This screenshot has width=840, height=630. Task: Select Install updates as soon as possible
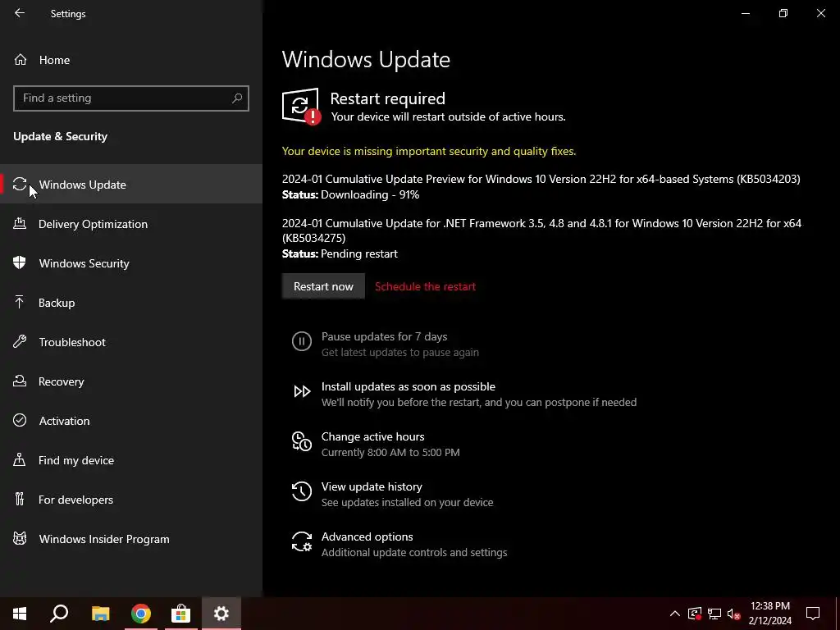[x=409, y=386]
